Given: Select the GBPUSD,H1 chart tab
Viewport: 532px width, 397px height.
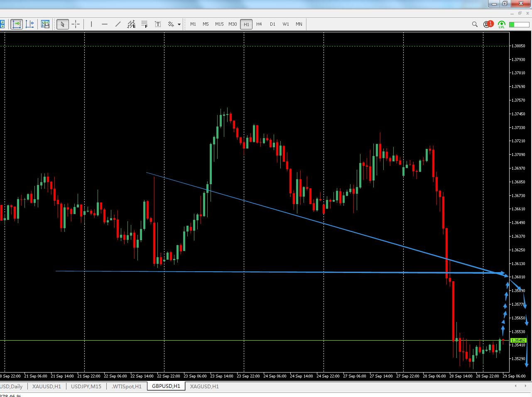Looking at the screenshot, I should (x=166, y=387).
